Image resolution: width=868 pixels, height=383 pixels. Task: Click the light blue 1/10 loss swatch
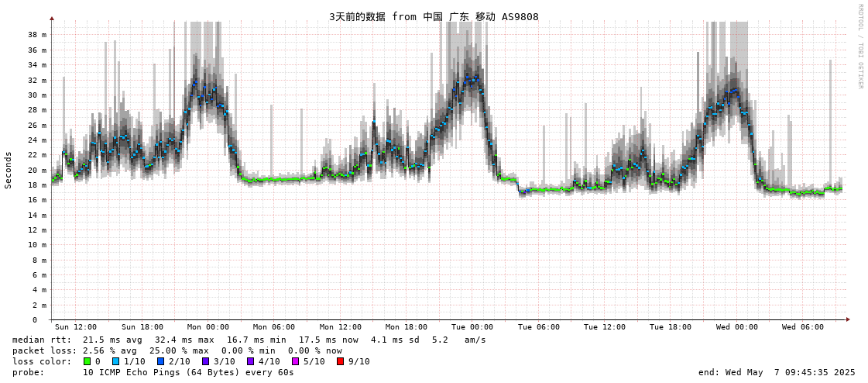point(114,361)
